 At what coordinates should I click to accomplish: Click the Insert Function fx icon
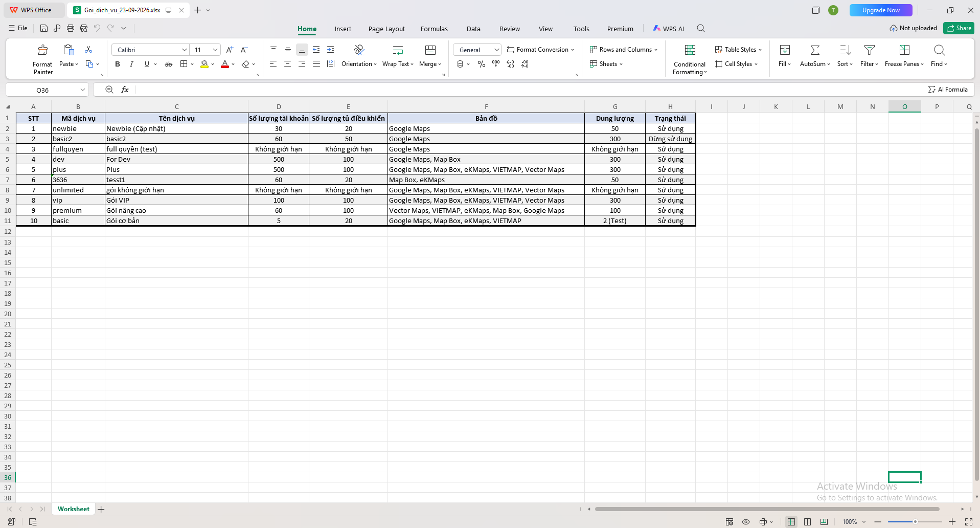coord(125,90)
